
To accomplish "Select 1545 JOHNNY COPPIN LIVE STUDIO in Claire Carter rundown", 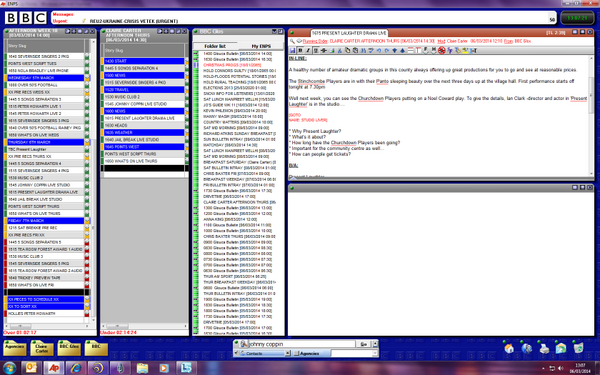I will click(x=145, y=104).
